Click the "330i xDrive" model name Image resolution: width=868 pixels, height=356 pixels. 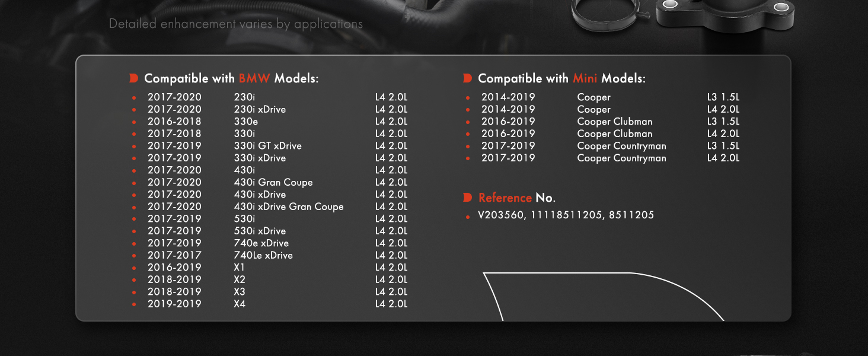click(260, 158)
